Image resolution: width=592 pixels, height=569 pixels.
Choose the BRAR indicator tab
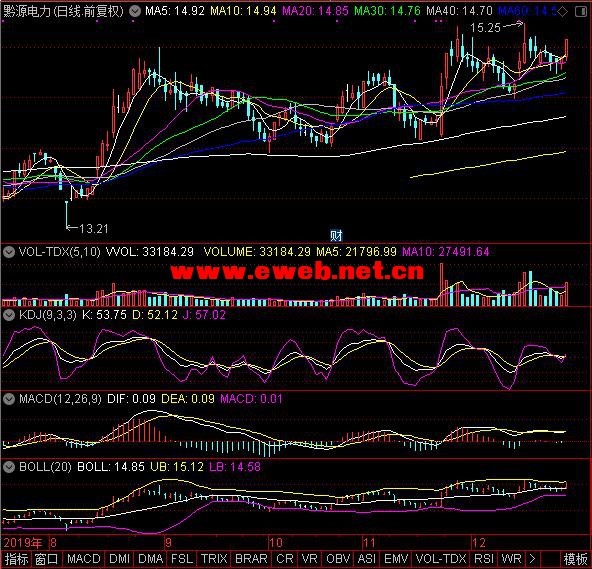(251, 559)
